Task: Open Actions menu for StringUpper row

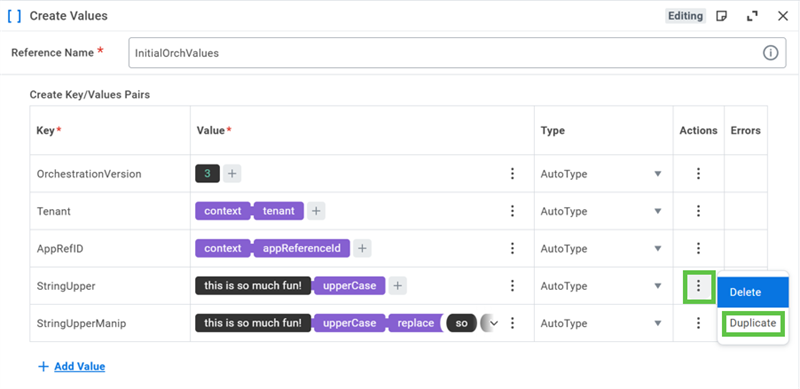Action: (x=698, y=287)
